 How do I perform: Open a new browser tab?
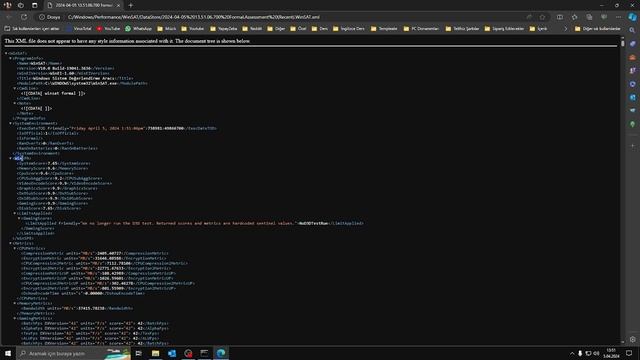tap(131, 5)
